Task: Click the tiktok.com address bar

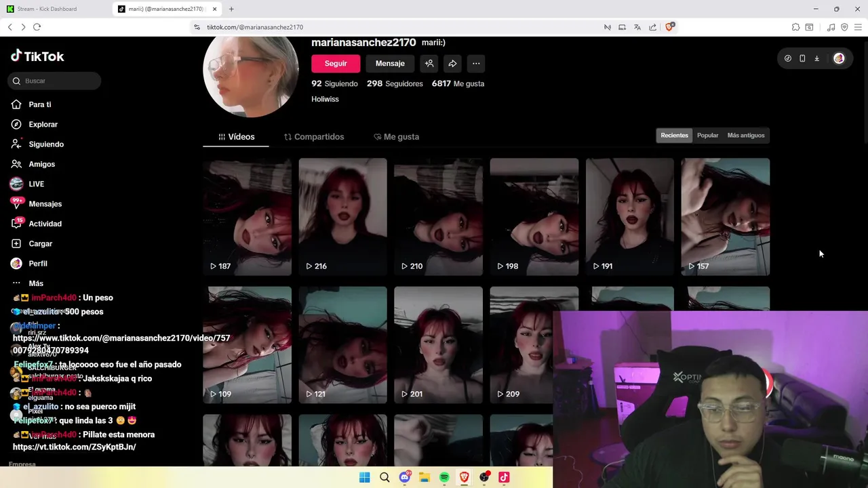Action: 400,27
